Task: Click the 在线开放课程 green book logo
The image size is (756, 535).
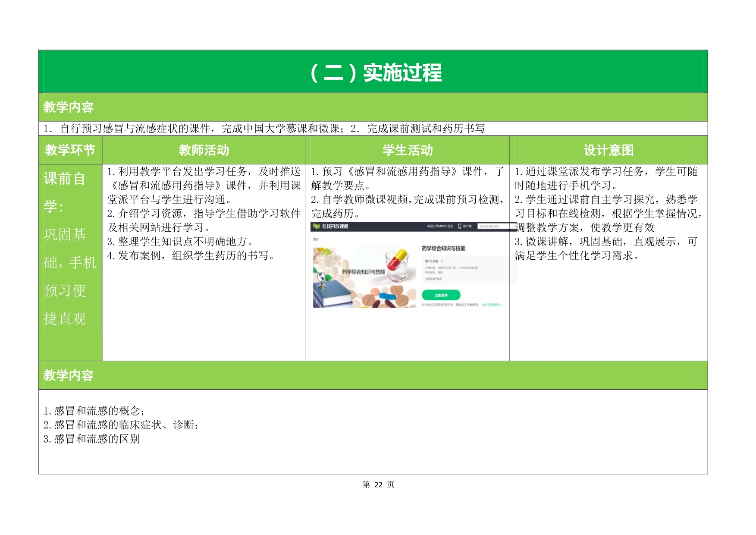Action: [x=317, y=226]
